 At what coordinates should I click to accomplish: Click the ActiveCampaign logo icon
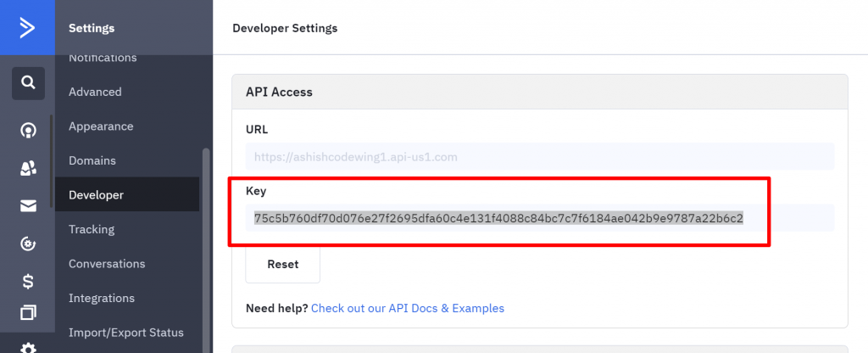pyautogui.click(x=27, y=27)
